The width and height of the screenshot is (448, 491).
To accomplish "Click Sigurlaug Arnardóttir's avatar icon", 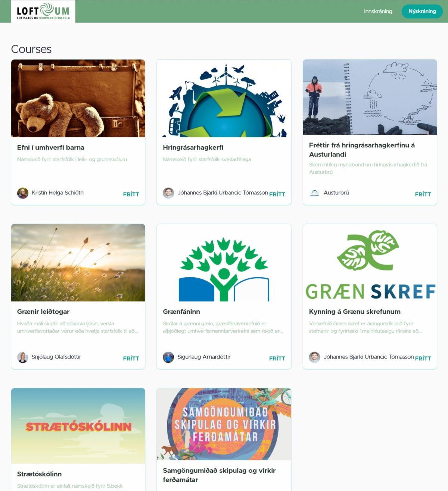I will [168, 357].
